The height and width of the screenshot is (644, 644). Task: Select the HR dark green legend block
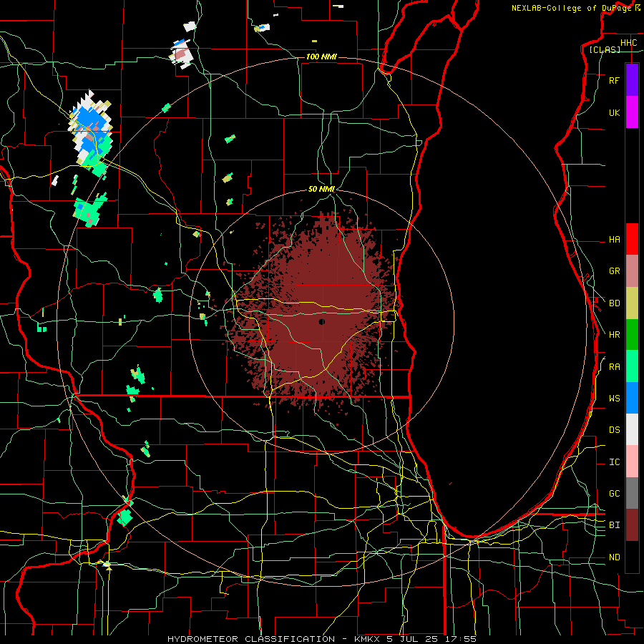coord(632,334)
